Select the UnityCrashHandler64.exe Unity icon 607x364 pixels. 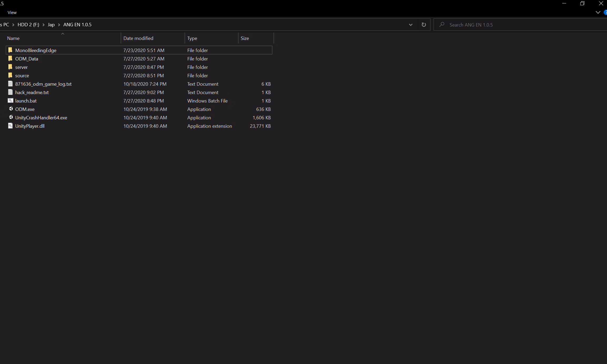[11, 117]
